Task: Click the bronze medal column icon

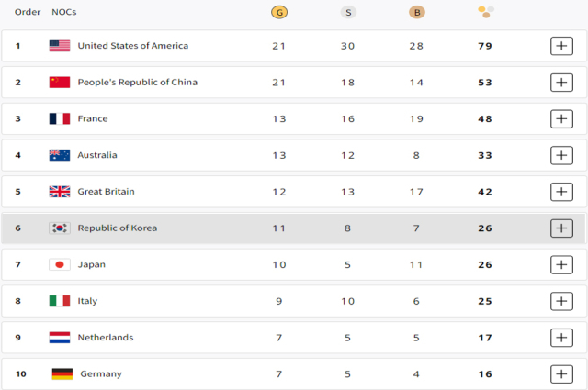Action: pos(416,12)
